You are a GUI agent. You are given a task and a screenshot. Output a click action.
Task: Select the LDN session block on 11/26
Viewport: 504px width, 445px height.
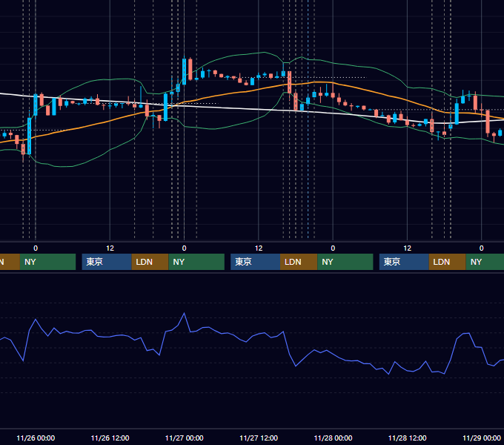(x=150, y=262)
